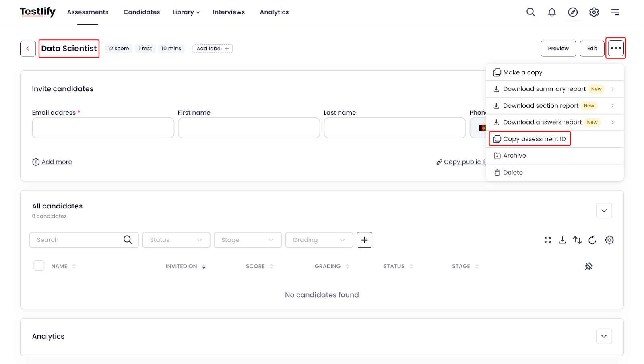
Task: Click the Copy public link
Action: coord(461,162)
